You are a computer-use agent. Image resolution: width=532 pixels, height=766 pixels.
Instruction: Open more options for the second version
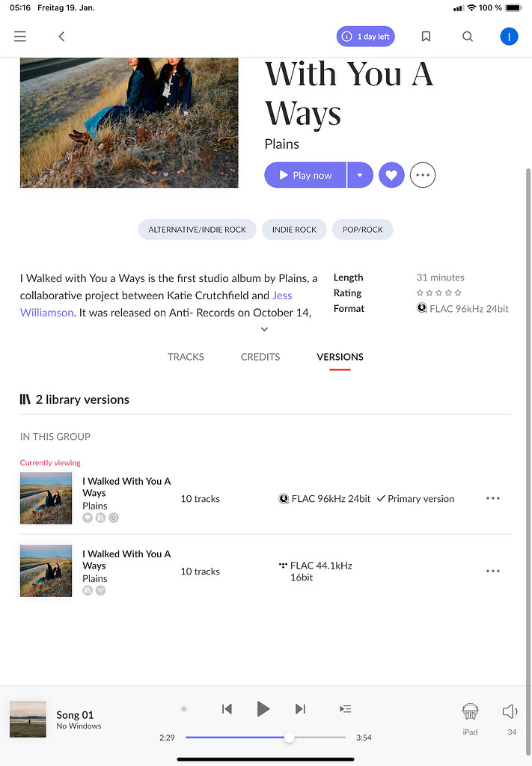[493, 571]
